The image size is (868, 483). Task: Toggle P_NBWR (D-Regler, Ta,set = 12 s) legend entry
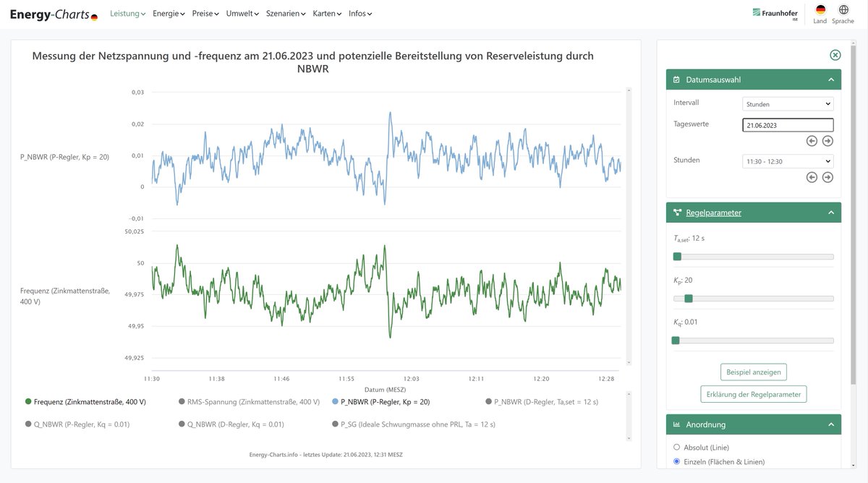click(542, 401)
